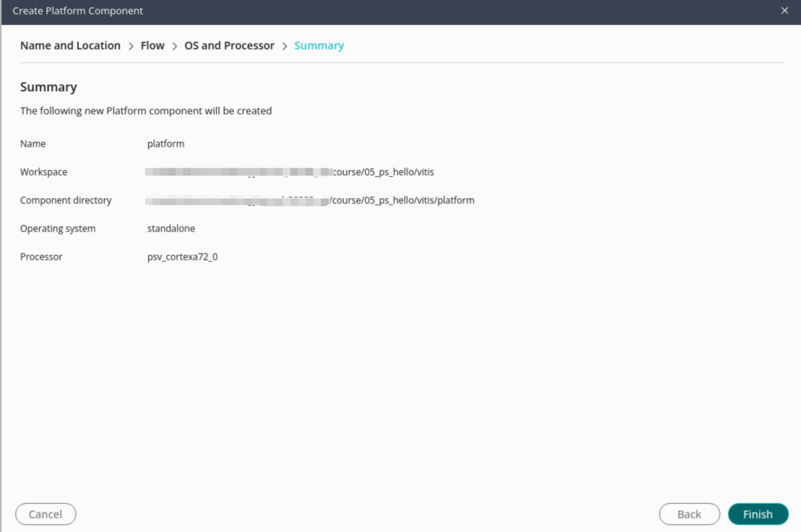Close the Create Platform Component dialog
801x532 pixels.
click(785, 11)
